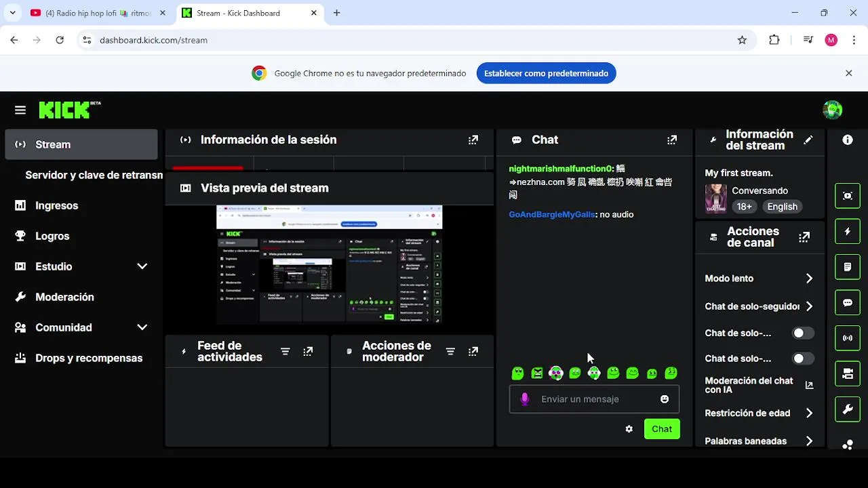Edit stream info with the pencil icon
Image resolution: width=868 pixels, height=488 pixels.
tap(808, 140)
